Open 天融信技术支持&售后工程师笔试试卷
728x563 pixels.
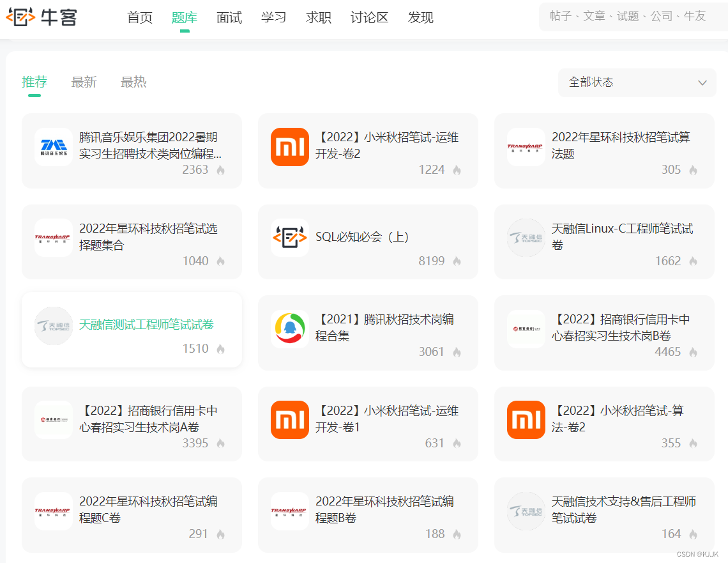[624, 509]
